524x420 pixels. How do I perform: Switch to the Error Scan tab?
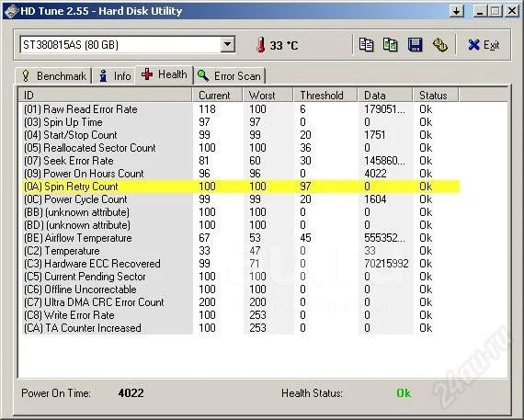tap(230, 76)
